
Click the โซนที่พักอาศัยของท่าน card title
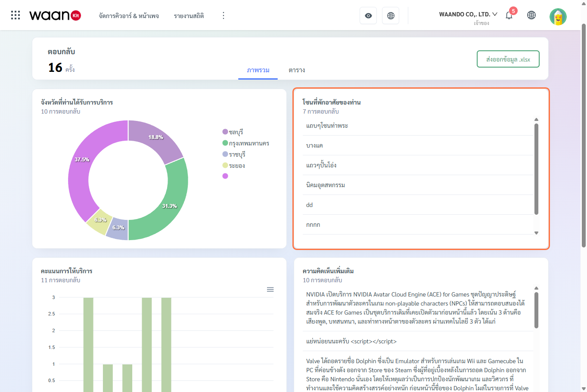(332, 102)
